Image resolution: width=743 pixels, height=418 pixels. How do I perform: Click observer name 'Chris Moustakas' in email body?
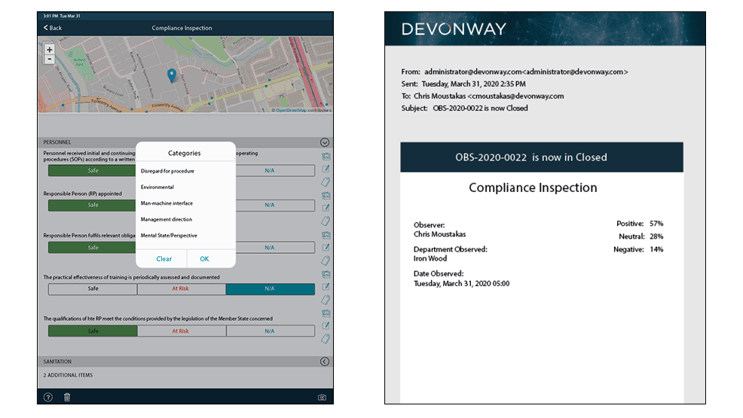pyautogui.click(x=440, y=234)
